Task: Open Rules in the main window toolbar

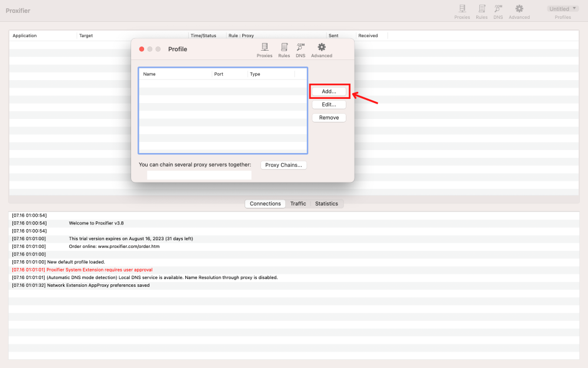Action: pos(482,12)
